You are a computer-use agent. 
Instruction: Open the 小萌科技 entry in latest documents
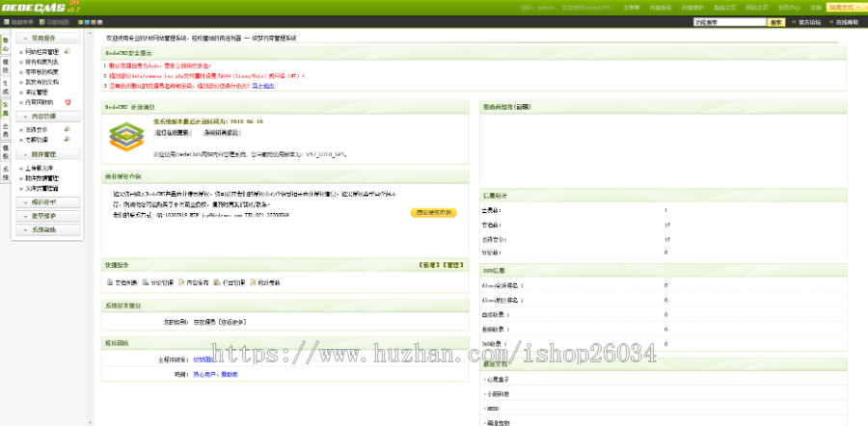(498, 394)
